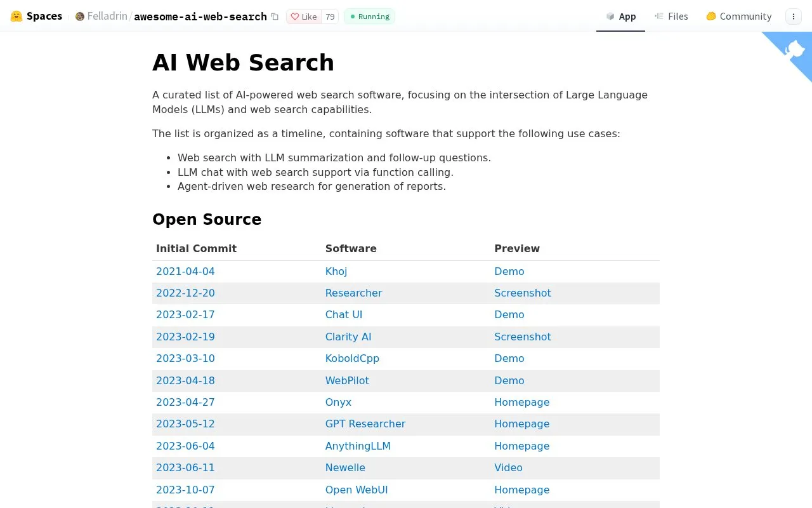Viewport: 812px width, 508px height.
Task: Open the Screenshot preview for Researcher
Action: click(x=523, y=293)
